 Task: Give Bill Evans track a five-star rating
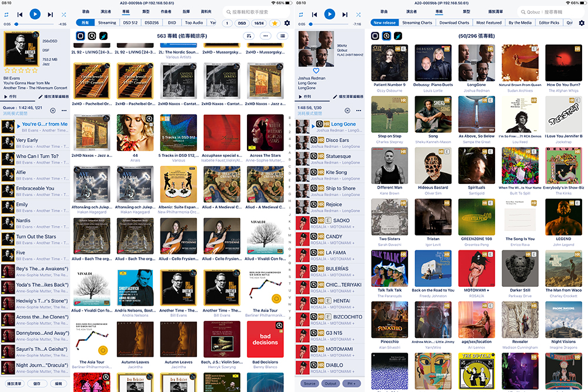[35, 71]
